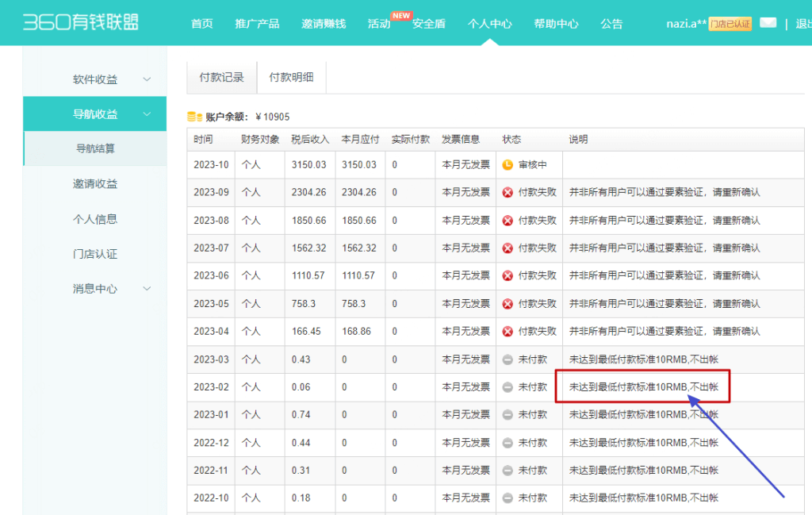Open 活动 in top navigation

[379, 24]
